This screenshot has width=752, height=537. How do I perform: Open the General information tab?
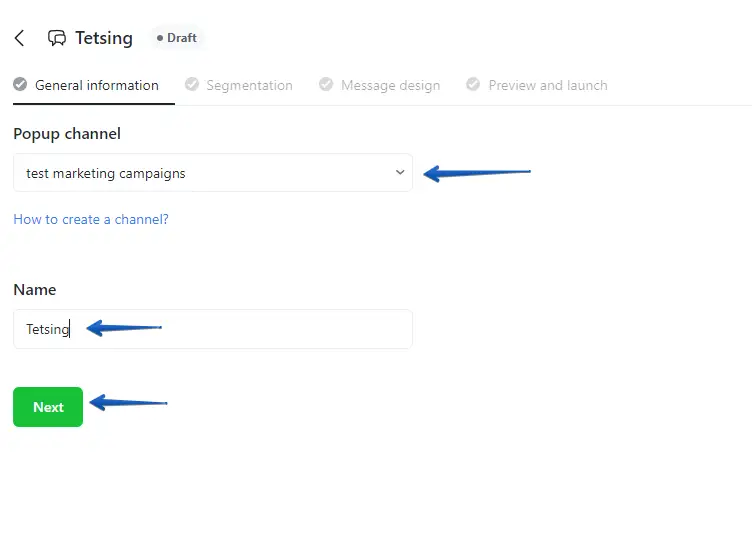[x=96, y=85]
